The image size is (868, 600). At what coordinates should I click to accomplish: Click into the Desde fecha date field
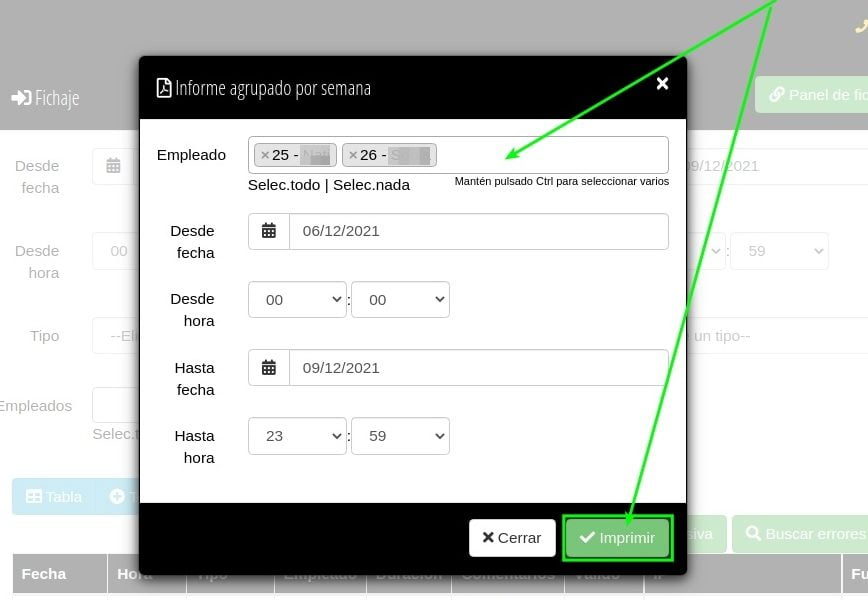point(478,231)
